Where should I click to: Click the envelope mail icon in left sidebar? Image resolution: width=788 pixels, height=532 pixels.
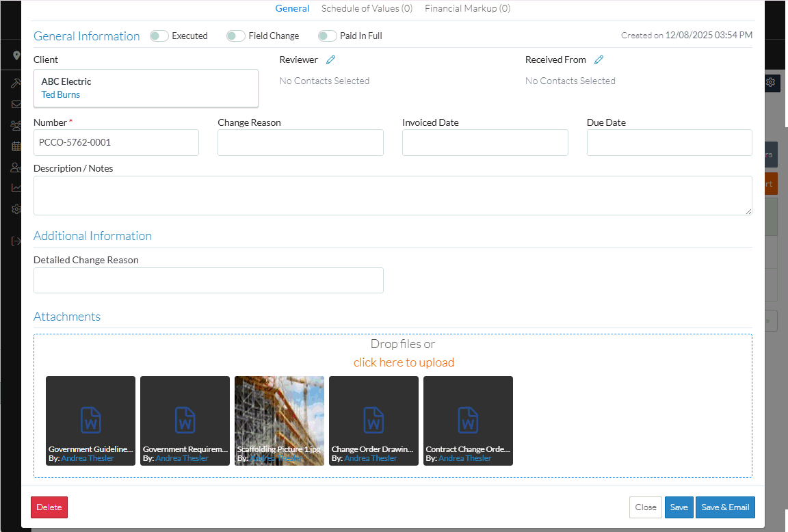(16, 105)
